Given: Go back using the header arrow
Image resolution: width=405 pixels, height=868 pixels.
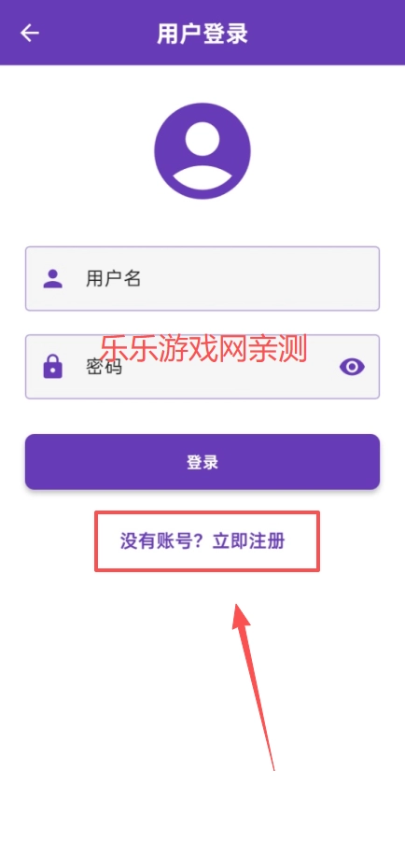Looking at the screenshot, I should pyautogui.click(x=30, y=34).
